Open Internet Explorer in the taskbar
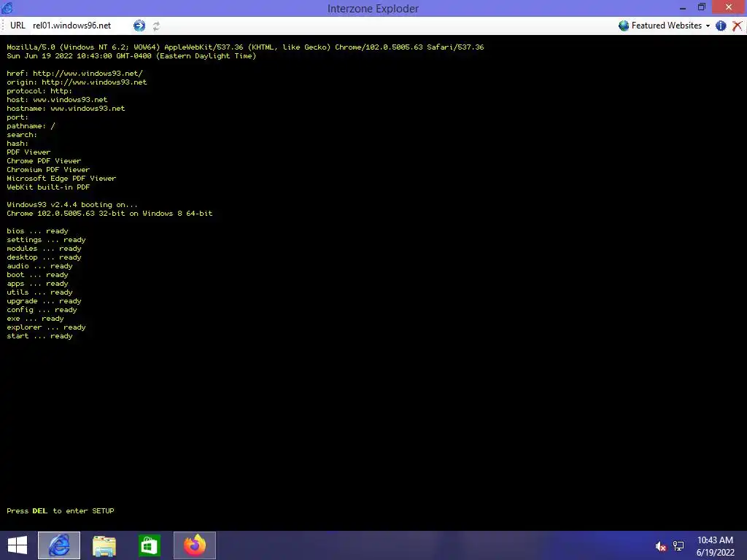Image resolution: width=747 pixels, height=560 pixels. [59, 545]
